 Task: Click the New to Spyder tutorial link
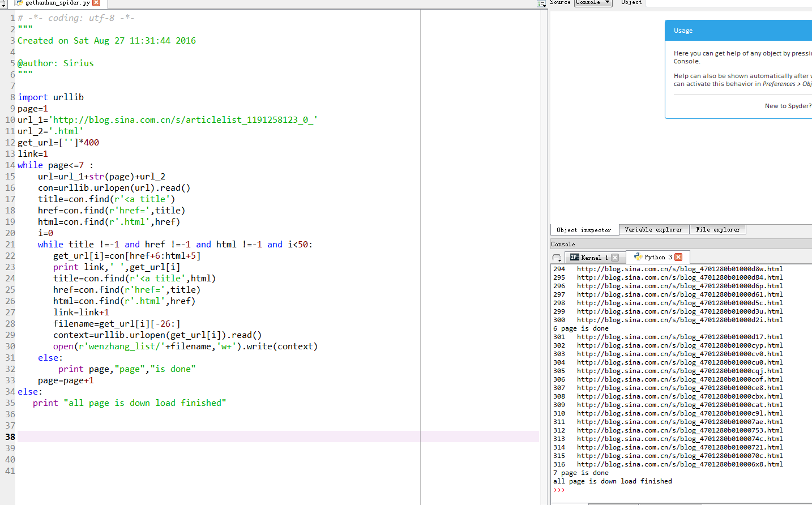pyautogui.click(x=788, y=106)
